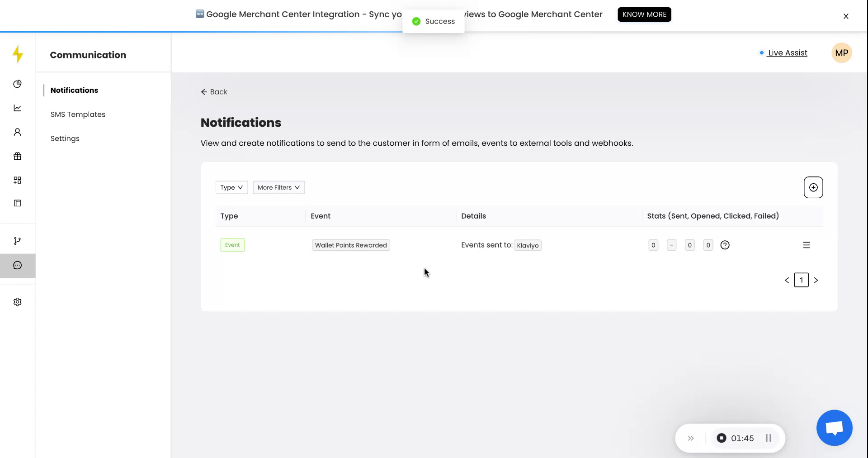This screenshot has height=458, width=868.
Task: Open the pie chart analytics section
Action: 17,84
